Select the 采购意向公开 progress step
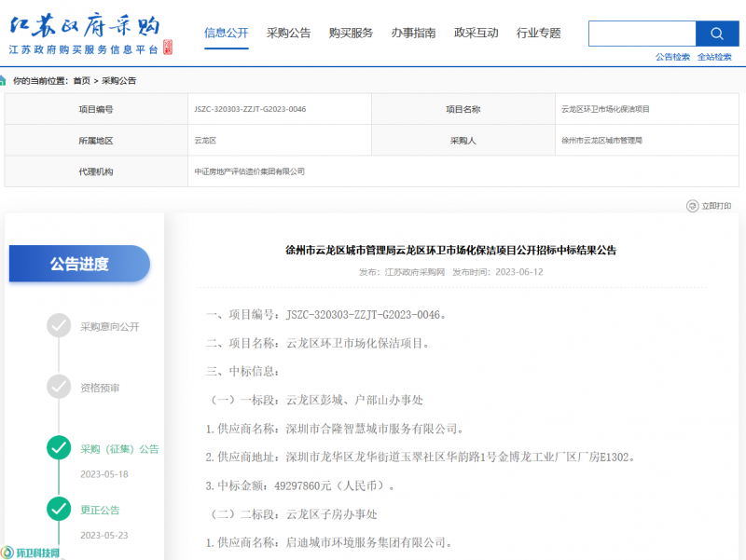 pos(110,326)
